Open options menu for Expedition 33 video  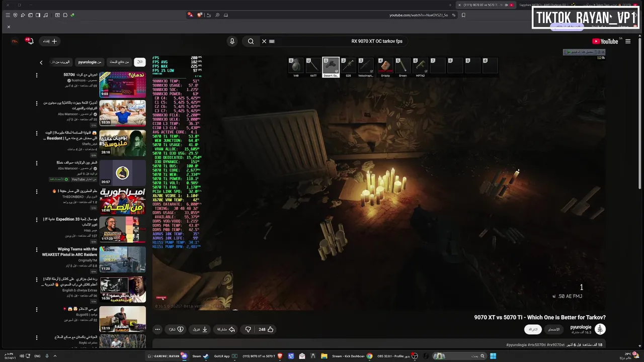(36, 220)
